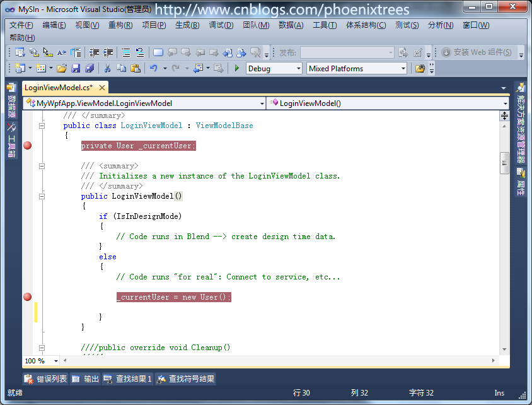The image size is (532, 405).
Task: Click the Display Object Member List icon
Action: tap(20, 52)
